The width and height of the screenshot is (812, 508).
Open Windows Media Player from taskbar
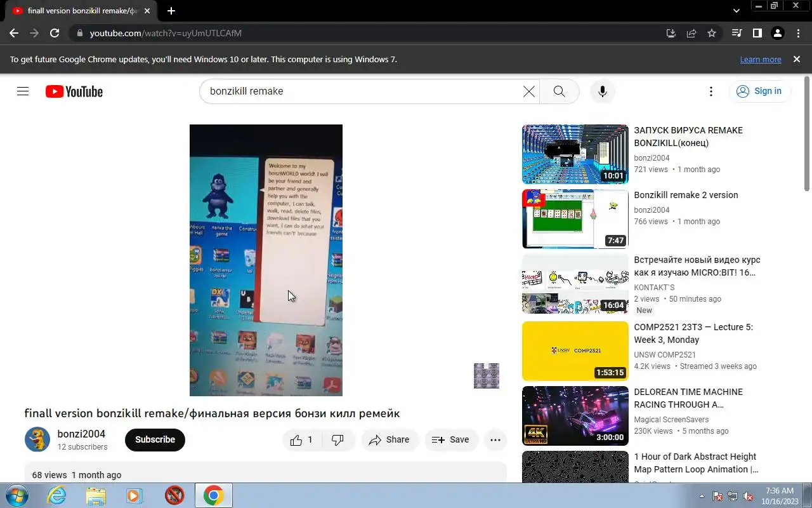134,495
